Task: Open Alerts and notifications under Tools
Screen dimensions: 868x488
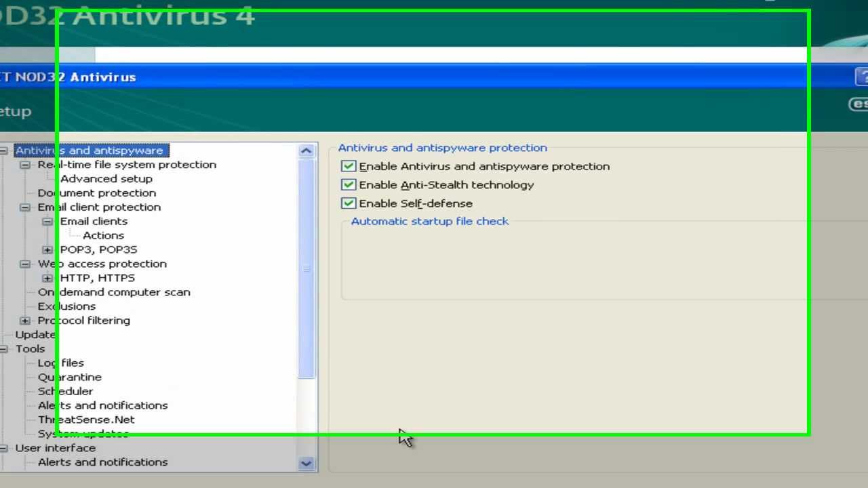Action: coord(102,406)
